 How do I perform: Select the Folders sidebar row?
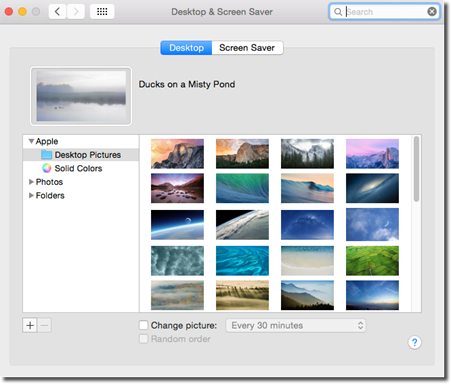[x=81, y=195]
